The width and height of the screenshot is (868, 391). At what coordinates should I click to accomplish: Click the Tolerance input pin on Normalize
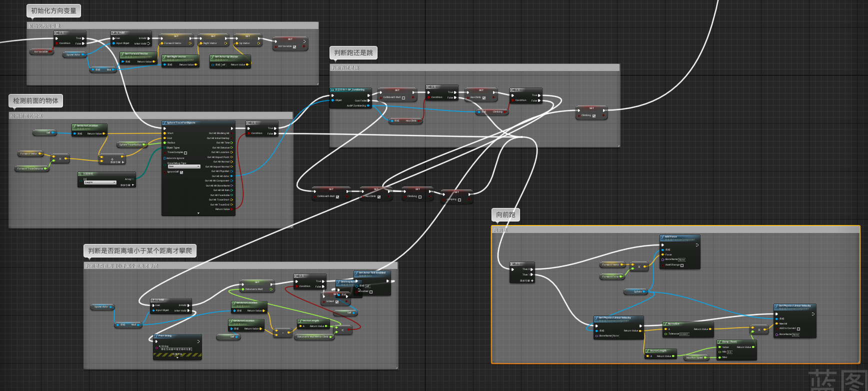tap(665, 333)
